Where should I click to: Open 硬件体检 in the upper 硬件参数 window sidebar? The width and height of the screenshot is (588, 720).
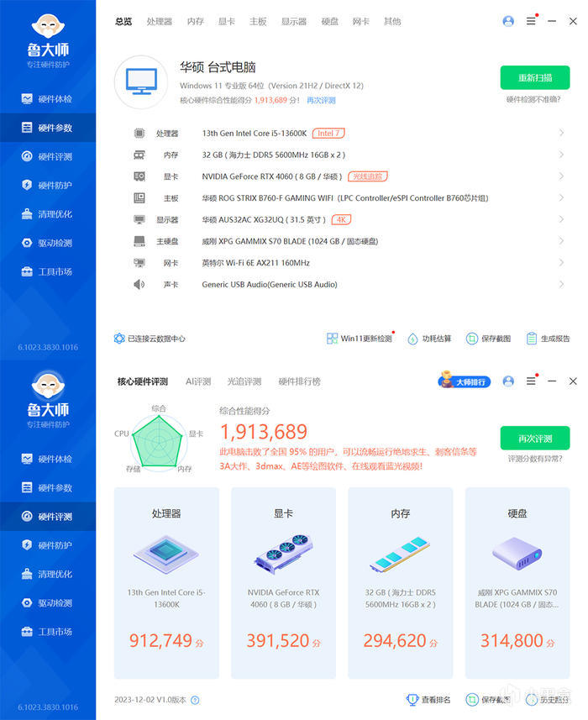pyautogui.click(x=48, y=99)
